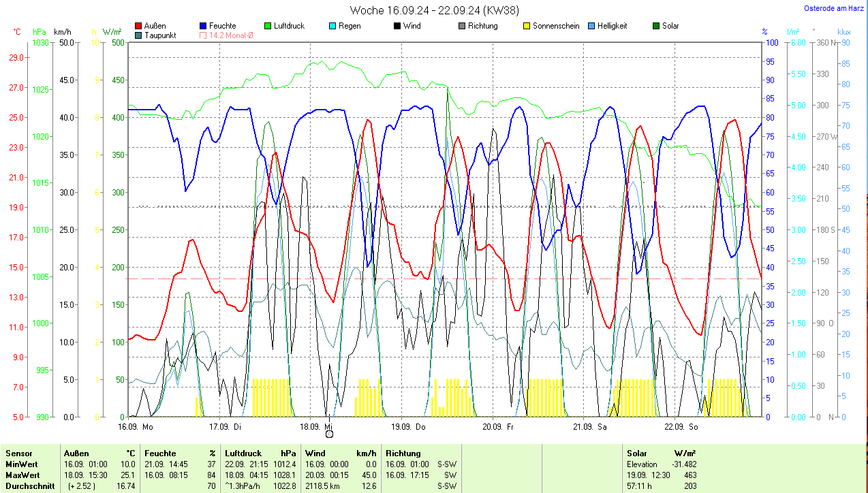Click the Luftdruck header in the statistics table

(x=243, y=453)
